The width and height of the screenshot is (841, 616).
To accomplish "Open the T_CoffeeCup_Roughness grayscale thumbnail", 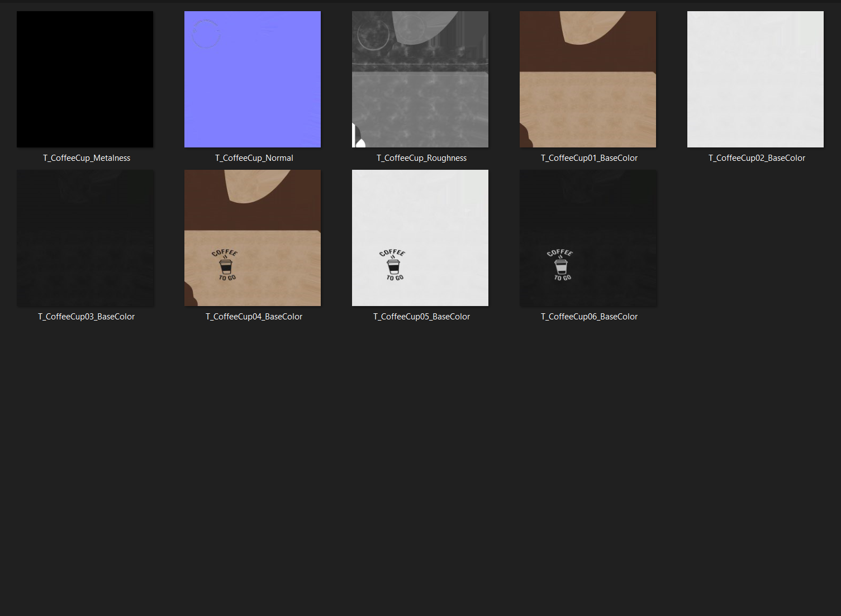I will [420, 79].
